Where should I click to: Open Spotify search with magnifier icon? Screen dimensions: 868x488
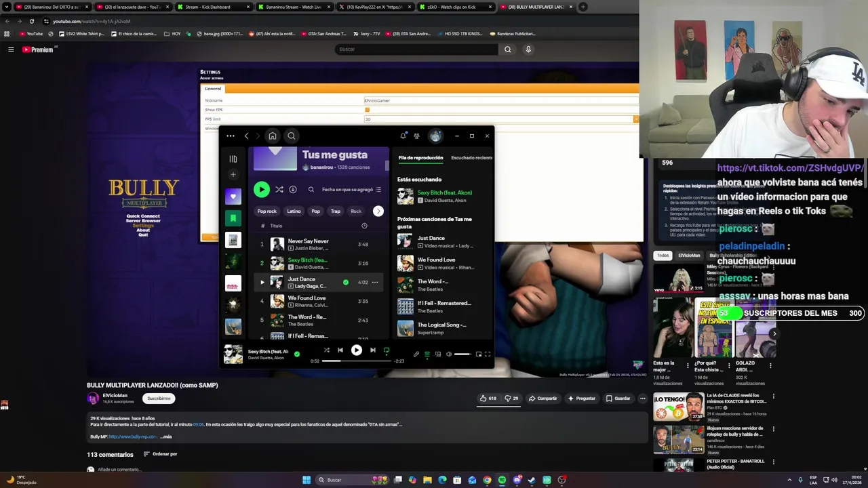292,136
